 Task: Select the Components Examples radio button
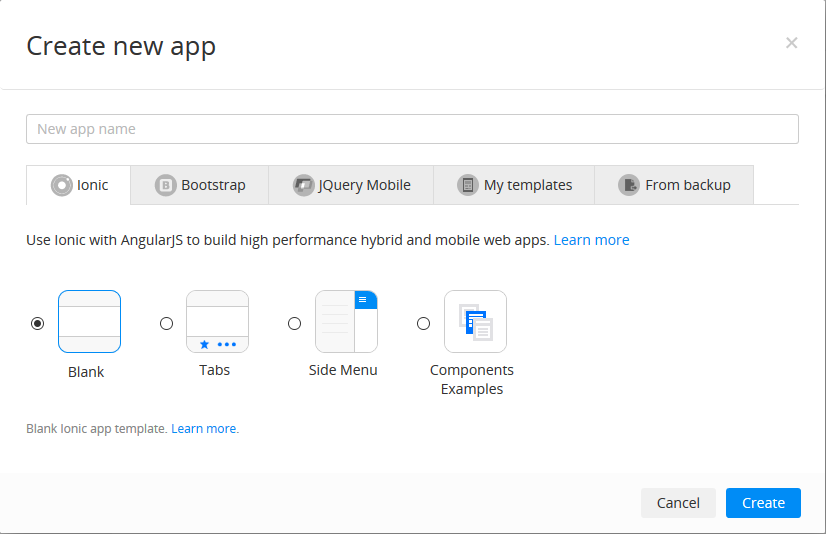pyautogui.click(x=424, y=323)
